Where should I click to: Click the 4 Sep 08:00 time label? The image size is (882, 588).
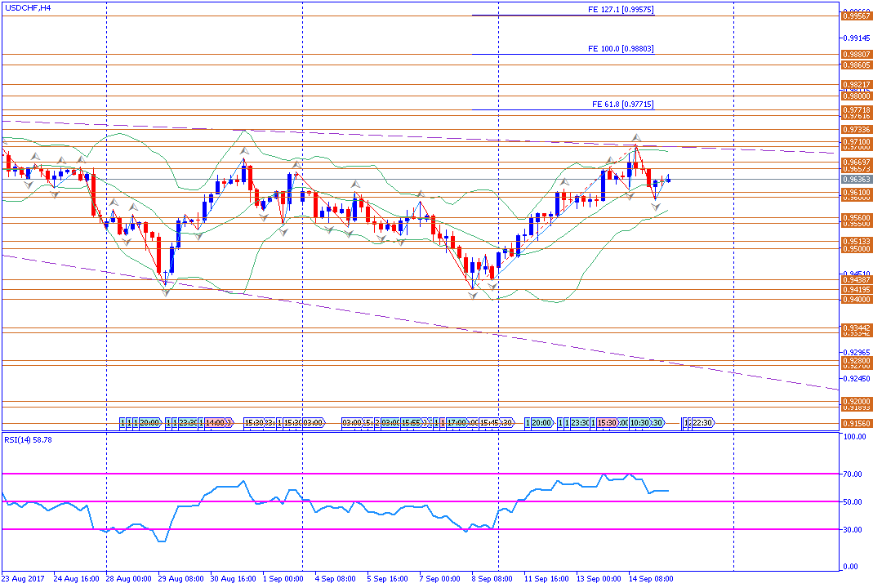336,578
